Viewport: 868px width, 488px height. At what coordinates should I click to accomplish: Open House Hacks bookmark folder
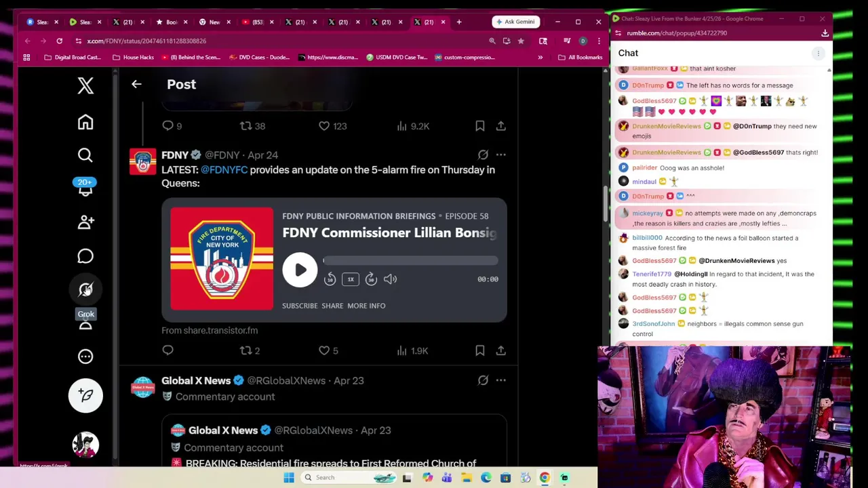pyautogui.click(x=134, y=57)
